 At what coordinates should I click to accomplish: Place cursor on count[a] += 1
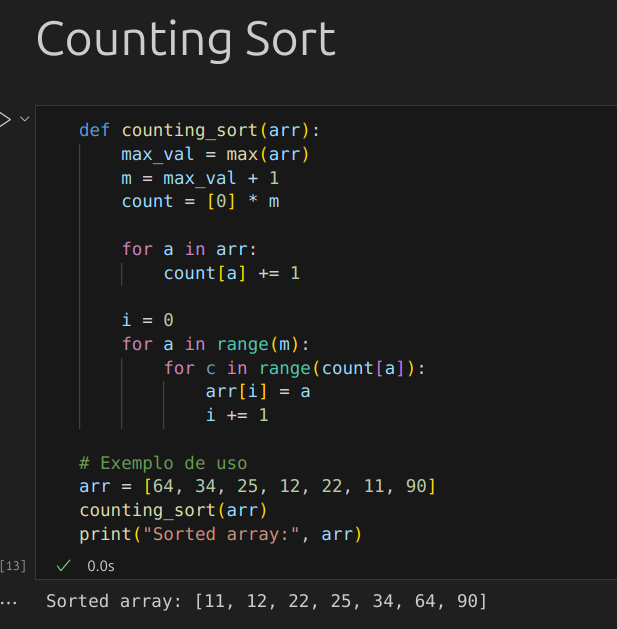231,272
